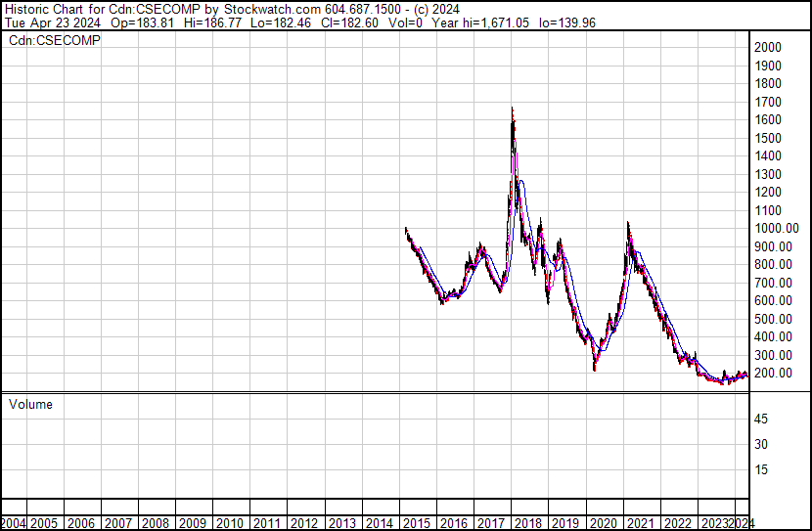Click the 15 volume axis label
812x531 pixels.
click(x=760, y=469)
